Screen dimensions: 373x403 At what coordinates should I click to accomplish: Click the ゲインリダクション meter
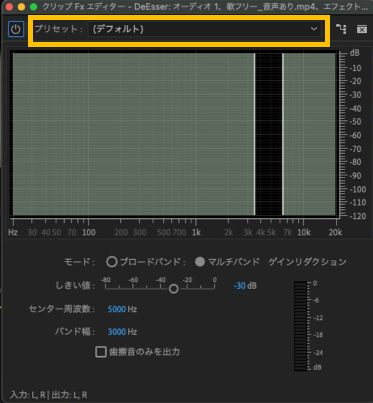(300, 326)
